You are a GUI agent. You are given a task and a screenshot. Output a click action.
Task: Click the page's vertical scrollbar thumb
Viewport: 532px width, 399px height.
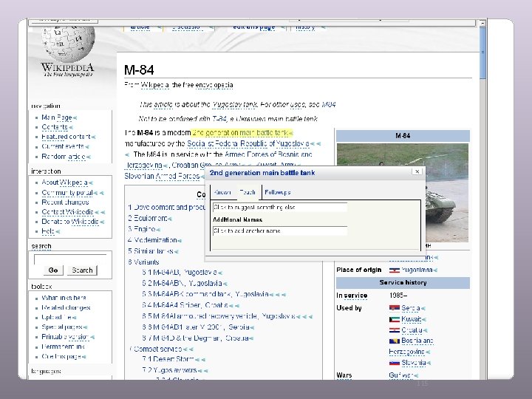[482, 52]
